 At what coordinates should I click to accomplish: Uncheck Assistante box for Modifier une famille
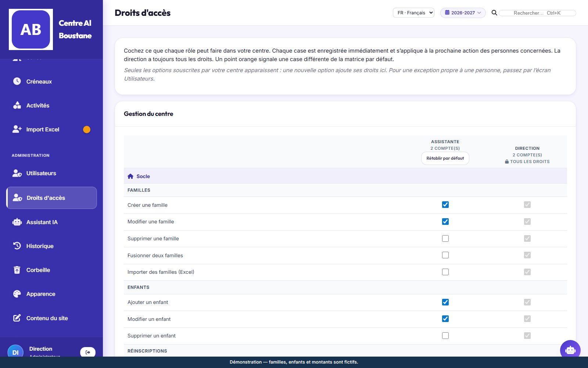point(445,222)
